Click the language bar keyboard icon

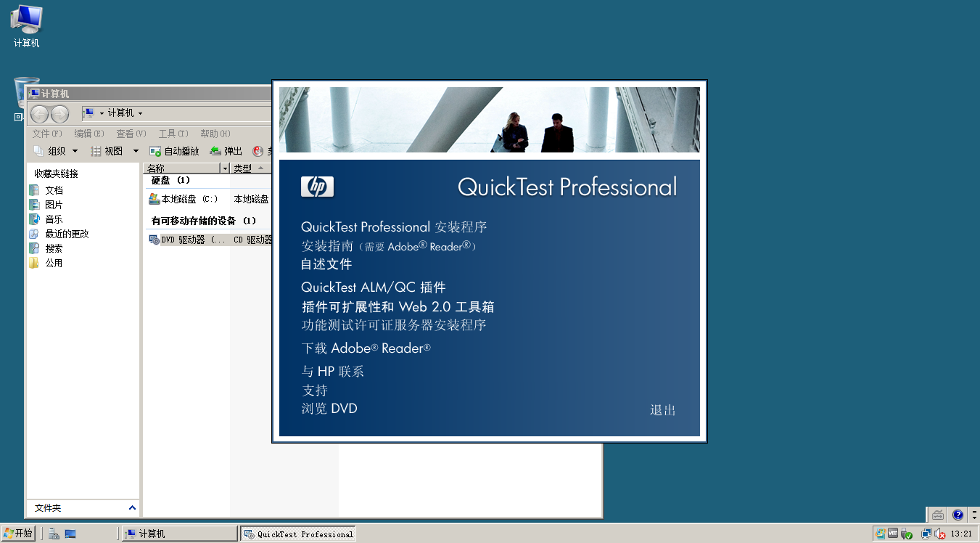pyautogui.click(x=938, y=515)
